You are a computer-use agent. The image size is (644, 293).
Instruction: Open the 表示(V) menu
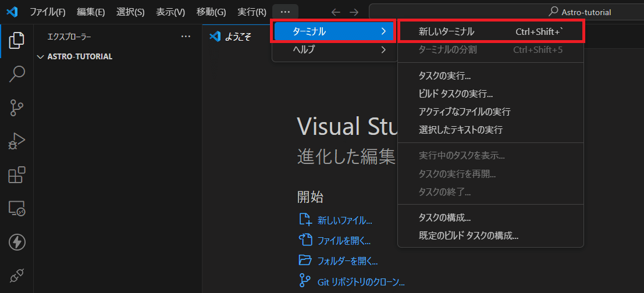170,12
